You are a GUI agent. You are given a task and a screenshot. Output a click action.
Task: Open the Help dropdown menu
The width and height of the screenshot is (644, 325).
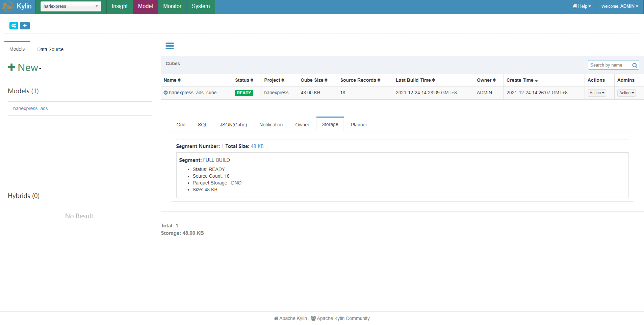pos(582,6)
